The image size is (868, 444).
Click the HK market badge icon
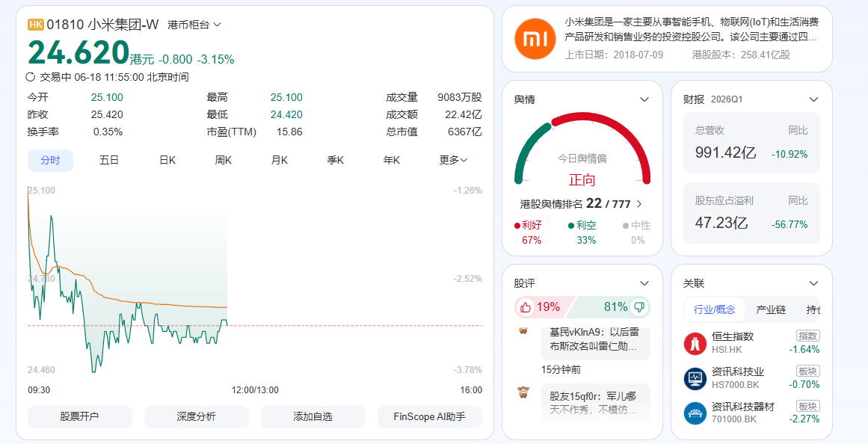[35, 25]
